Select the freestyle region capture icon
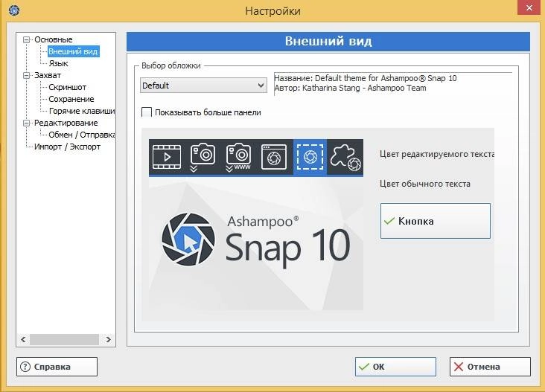 point(345,158)
